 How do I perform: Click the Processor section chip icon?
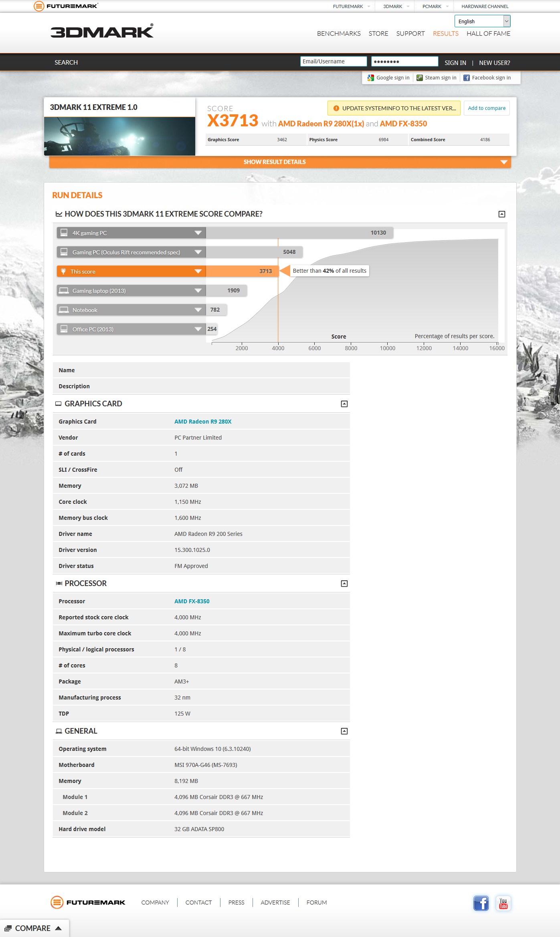click(x=59, y=584)
